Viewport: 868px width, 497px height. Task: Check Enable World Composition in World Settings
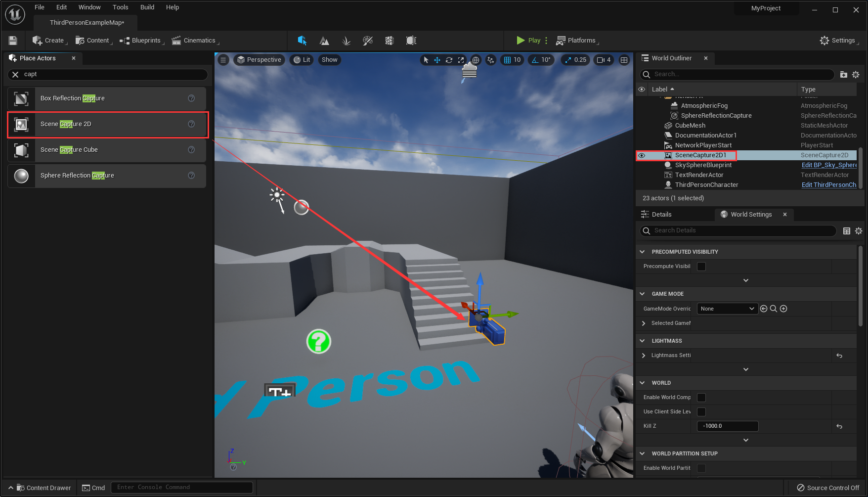(x=701, y=397)
